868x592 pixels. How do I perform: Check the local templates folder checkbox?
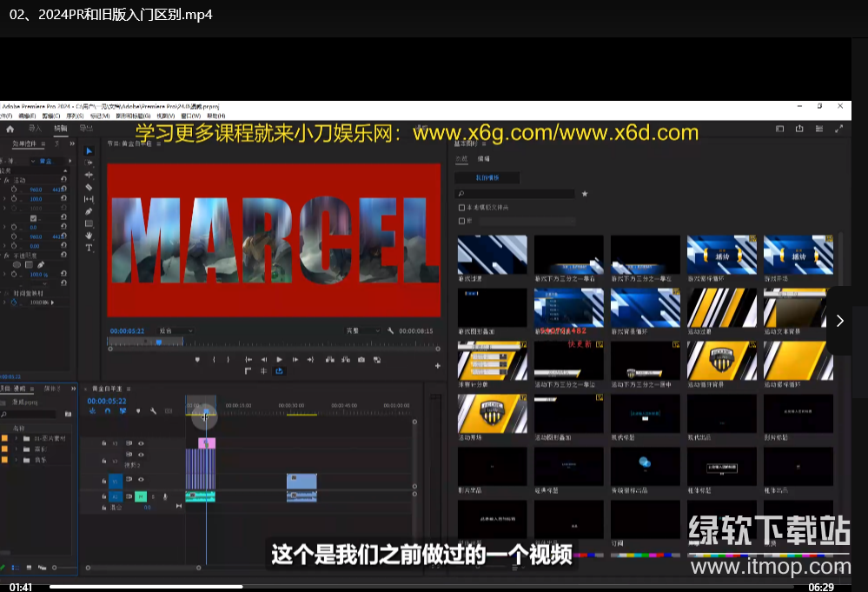[x=461, y=208]
